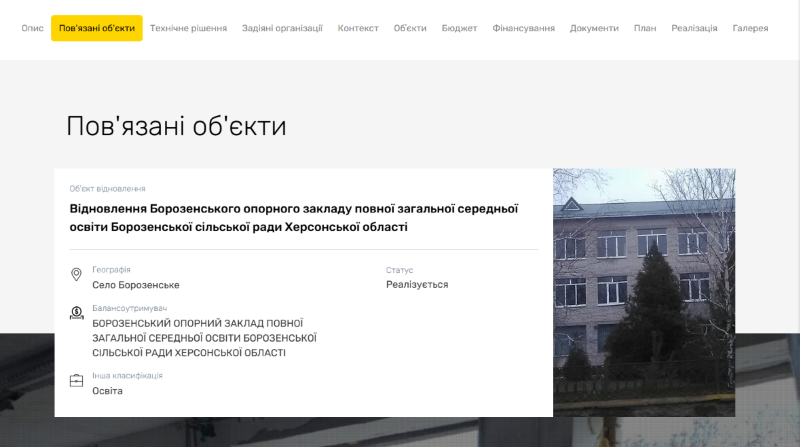Click the briefcase classification icon
This screenshot has width=800, height=447.
76,381
